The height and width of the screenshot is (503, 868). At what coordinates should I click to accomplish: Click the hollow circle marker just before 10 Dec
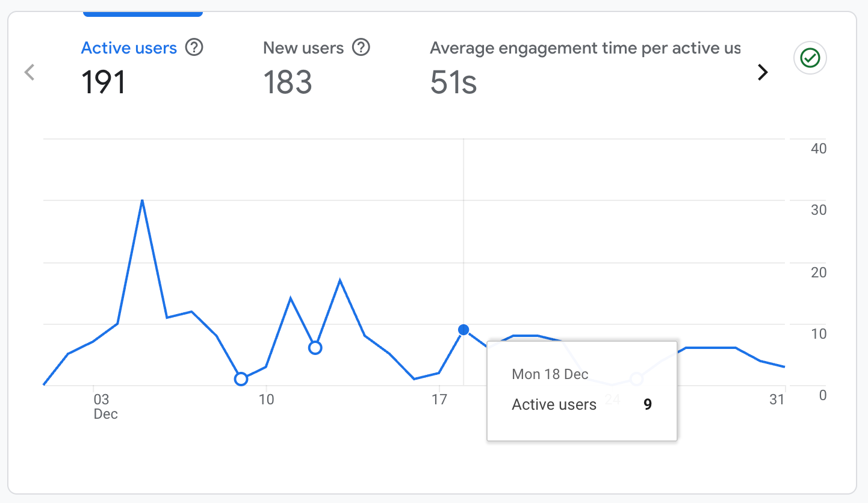click(241, 379)
